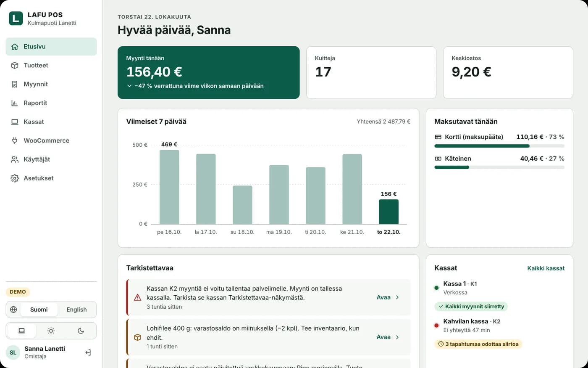Click the Myynti tänään sales card
The width and height of the screenshot is (588, 368).
209,73
